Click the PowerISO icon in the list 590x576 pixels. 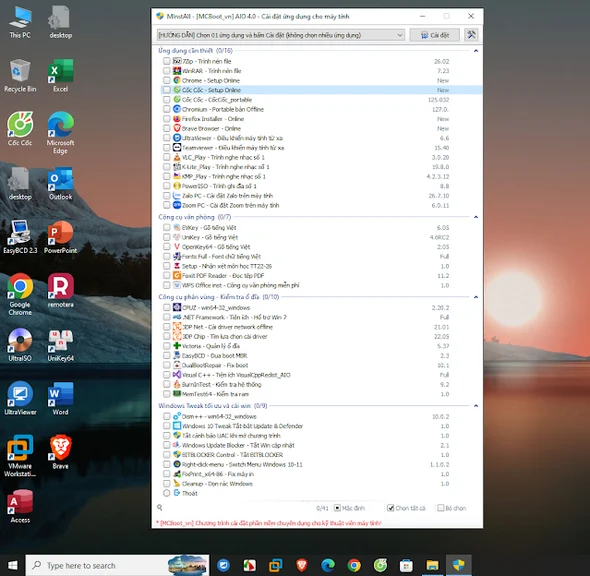[177, 186]
